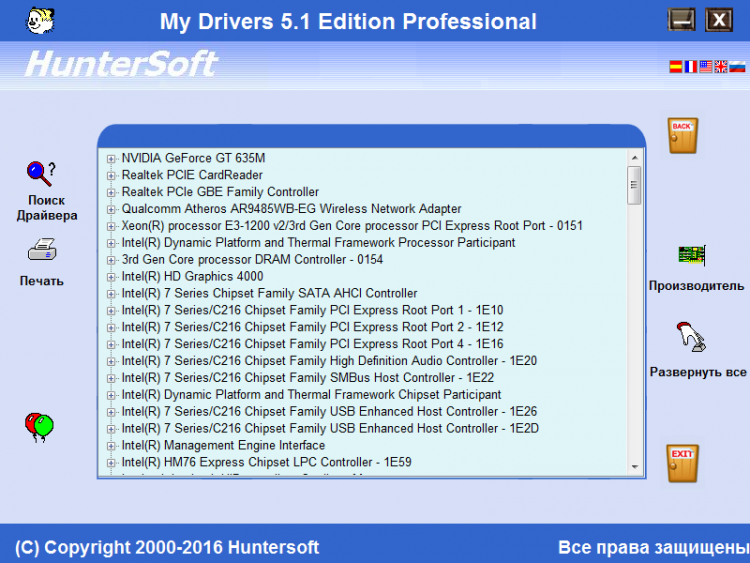
Task: Expand HM76 Express Chipset LPC Controller node
Action: click(x=111, y=463)
